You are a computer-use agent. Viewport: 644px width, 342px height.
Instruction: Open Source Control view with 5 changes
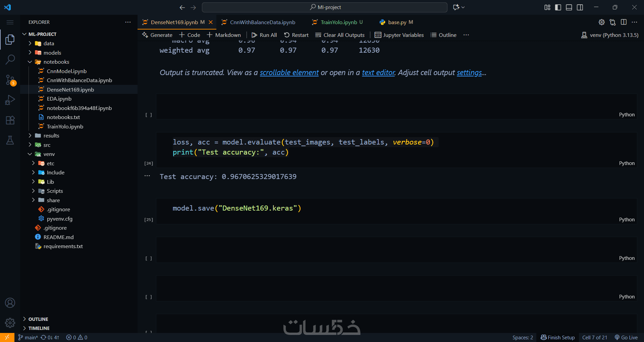pos(10,80)
